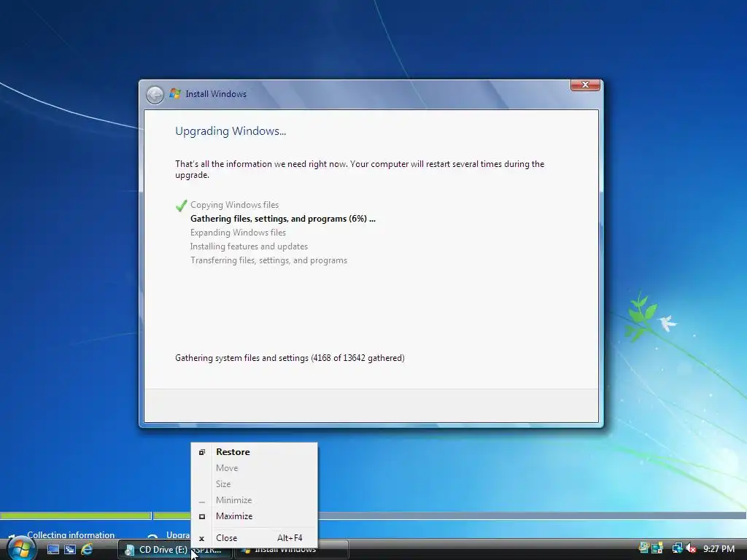Image resolution: width=747 pixels, height=560 pixels.
Task: Click the green checkmark beside Copying Windows files
Action: (181, 205)
